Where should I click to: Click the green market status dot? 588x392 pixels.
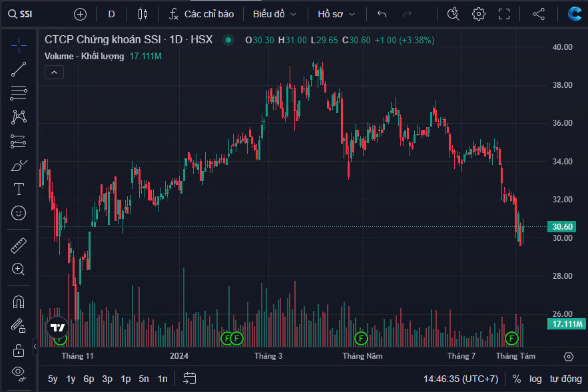228,40
